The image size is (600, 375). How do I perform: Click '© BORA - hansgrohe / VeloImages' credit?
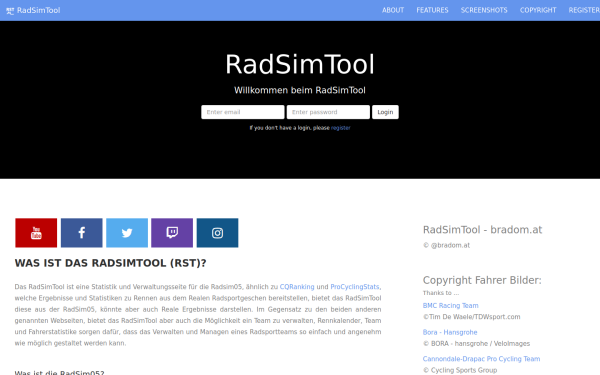point(476,344)
